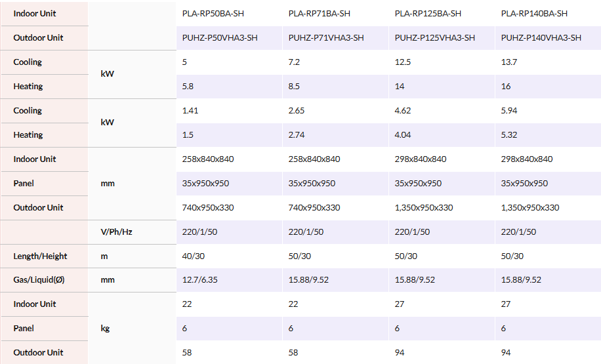Click the PUHZ-P50VHA3-SH outdoor unit model
This screenshot has width=601, height=364.
pos(220,38)
